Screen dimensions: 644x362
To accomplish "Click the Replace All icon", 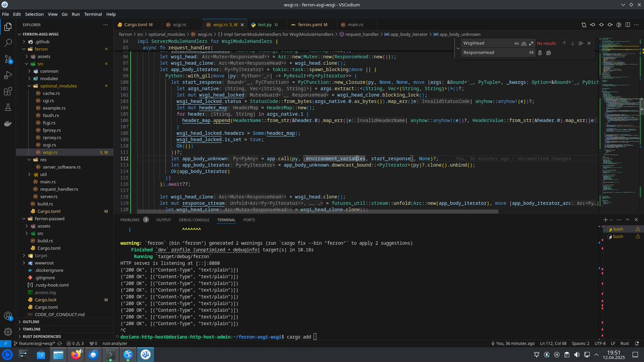I will pos(549,53).
